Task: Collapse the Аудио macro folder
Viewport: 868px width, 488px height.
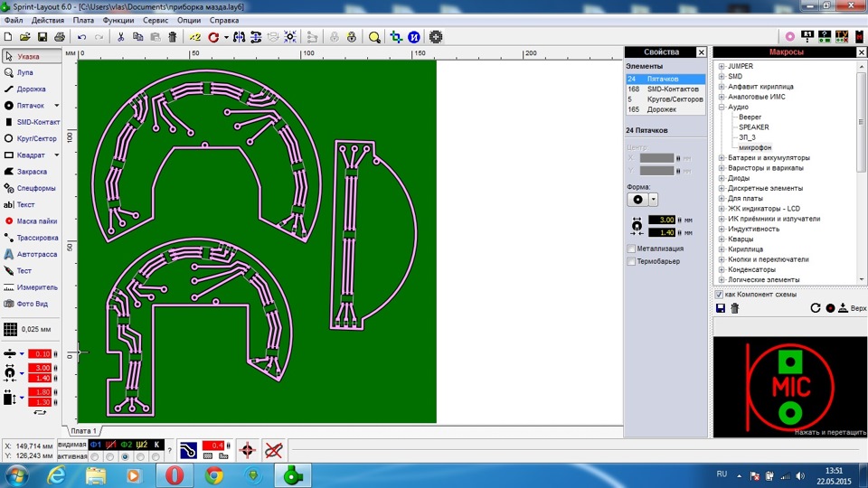Action: pos(722,107)
